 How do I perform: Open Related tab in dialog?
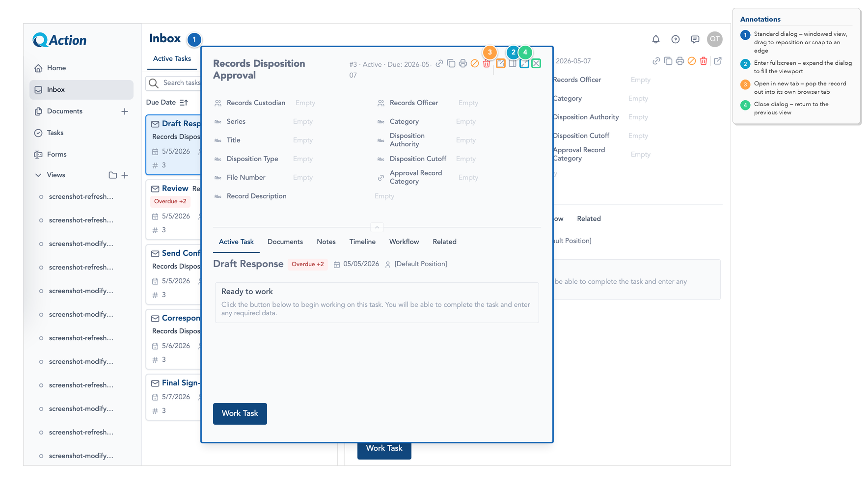coord(445,242)
